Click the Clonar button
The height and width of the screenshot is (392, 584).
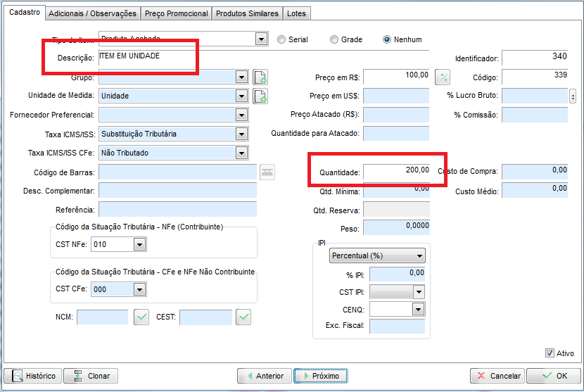tap(91, 376)
